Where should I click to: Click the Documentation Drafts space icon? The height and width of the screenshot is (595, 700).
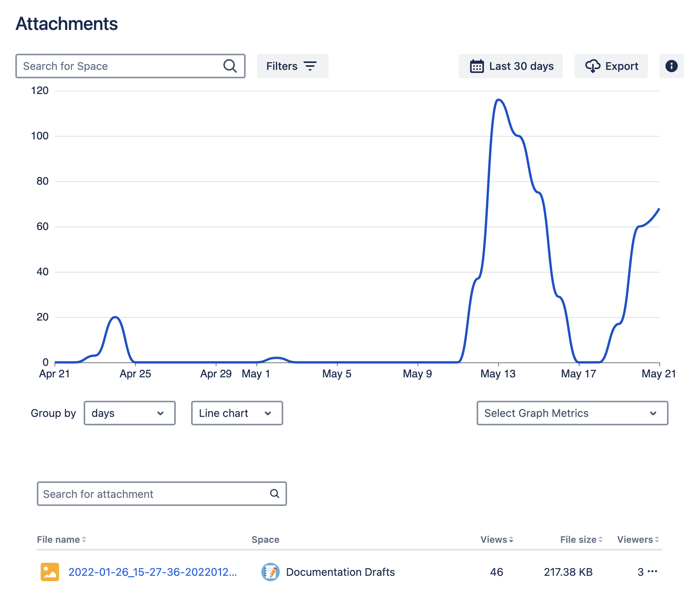coord(270,572)
